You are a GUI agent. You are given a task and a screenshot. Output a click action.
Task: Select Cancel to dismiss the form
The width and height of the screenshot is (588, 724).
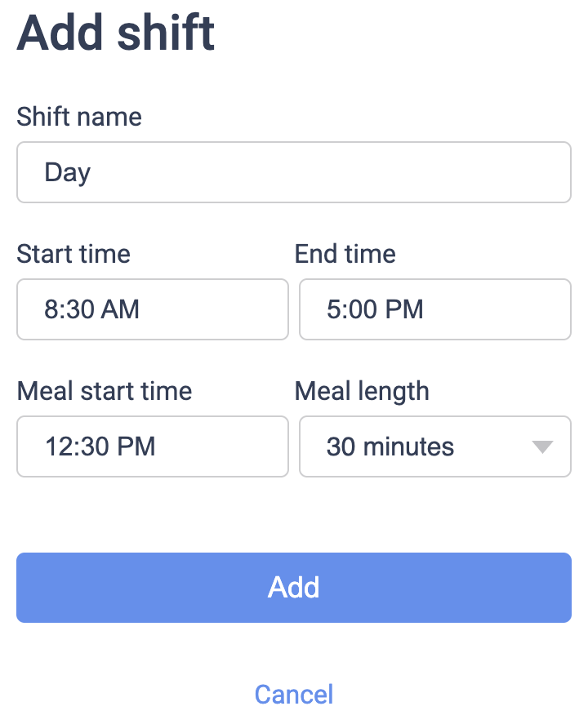coord(294,694)
